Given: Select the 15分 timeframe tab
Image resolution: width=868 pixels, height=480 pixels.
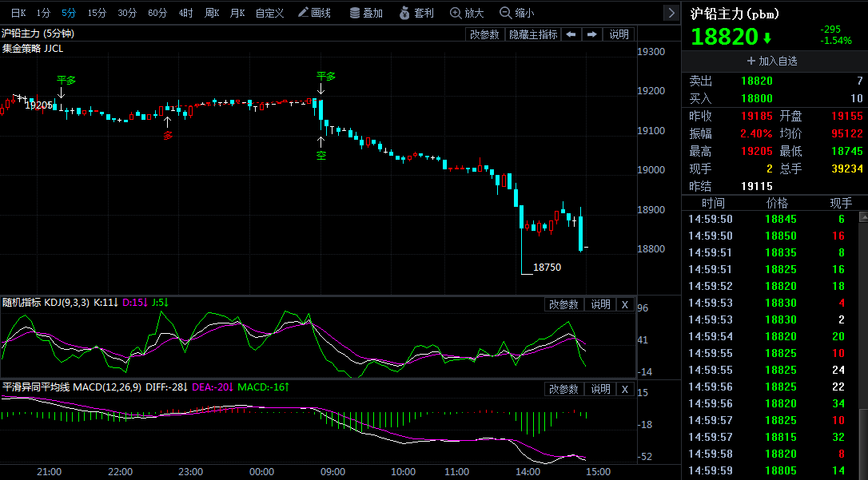Looking at the screenshot, I should [x=97, y=13].
